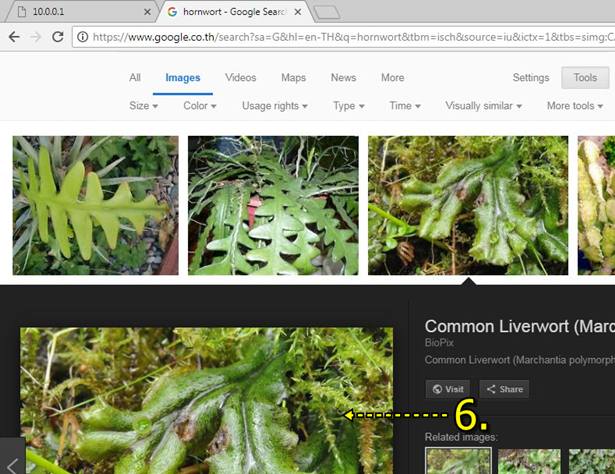Toggle the Tools button

click(585, 78)
